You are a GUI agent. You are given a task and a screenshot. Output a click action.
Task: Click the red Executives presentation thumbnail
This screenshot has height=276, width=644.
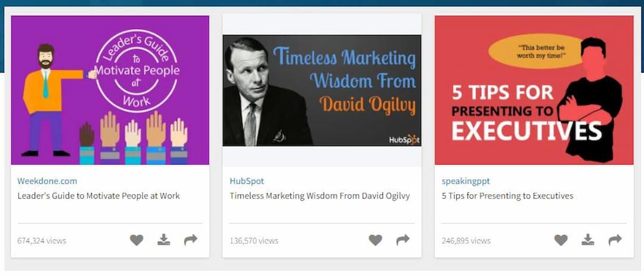tap(534, 90)
